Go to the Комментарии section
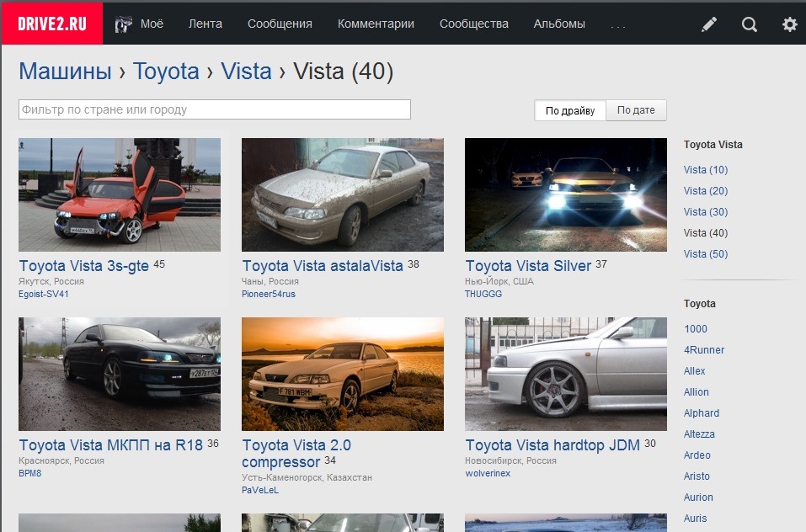The height and width of the screenshot is (532, 806). (x=376, y=24)
